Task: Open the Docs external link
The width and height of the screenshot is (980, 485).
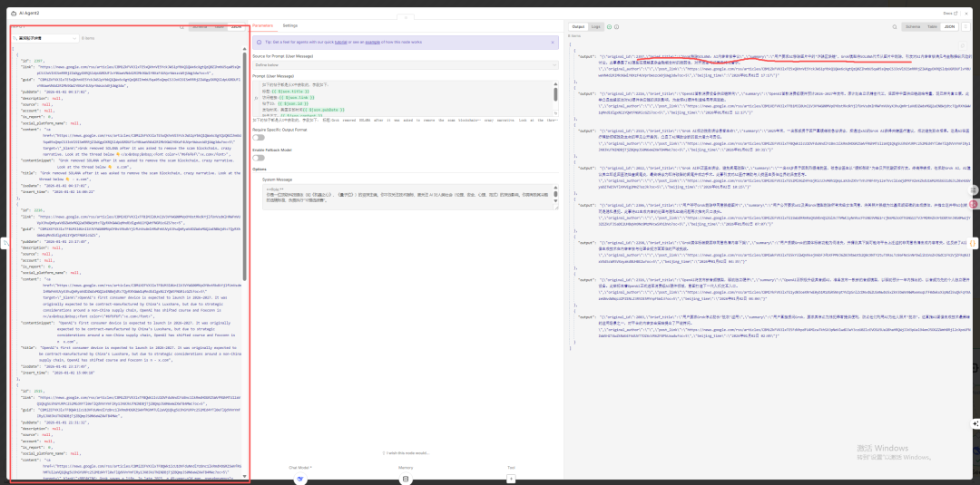Action: click(948, 14)
